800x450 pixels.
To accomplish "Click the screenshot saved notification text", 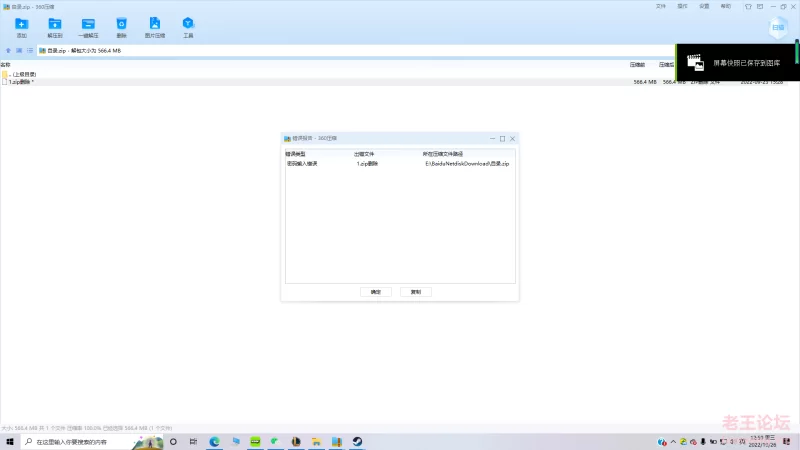I will (x=746, y=63).
